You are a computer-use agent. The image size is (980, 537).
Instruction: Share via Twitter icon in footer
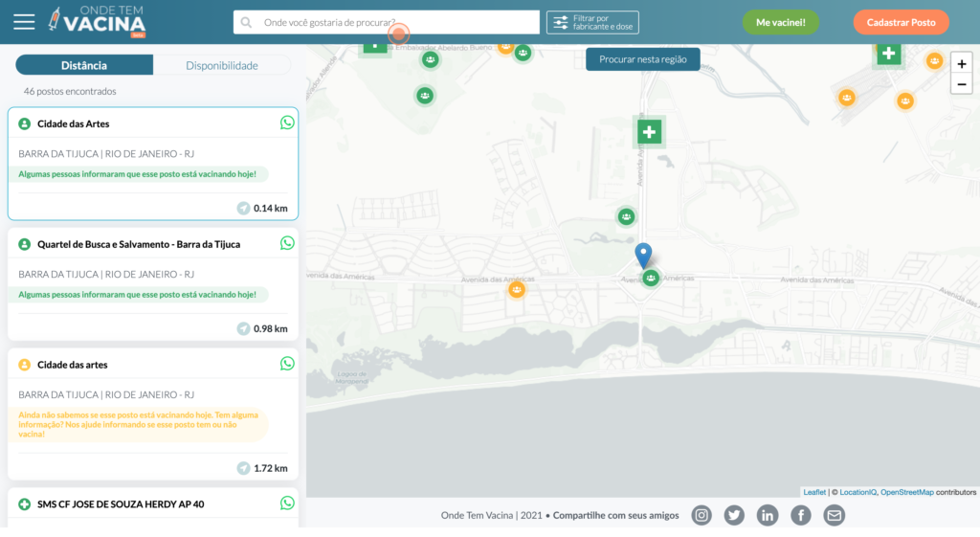click(734, 515)
